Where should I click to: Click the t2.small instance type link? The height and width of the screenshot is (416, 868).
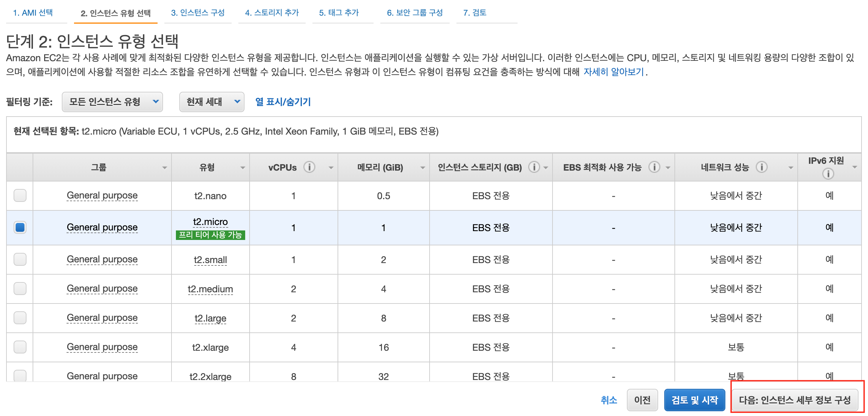tap(210, 260)
